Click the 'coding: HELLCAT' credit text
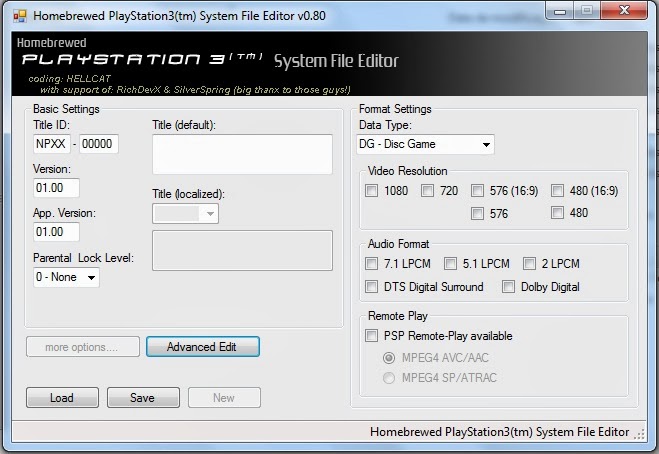Image resolution: width=659 pixels, height=454 pixels. pyautogui.click(x=70, y=79)
